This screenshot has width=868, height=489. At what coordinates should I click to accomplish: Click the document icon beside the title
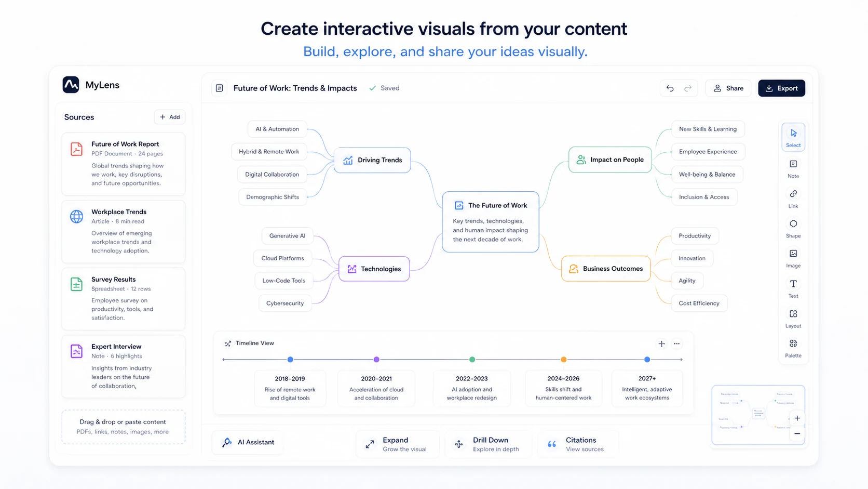pyautogui.click(x=220, y=88)
